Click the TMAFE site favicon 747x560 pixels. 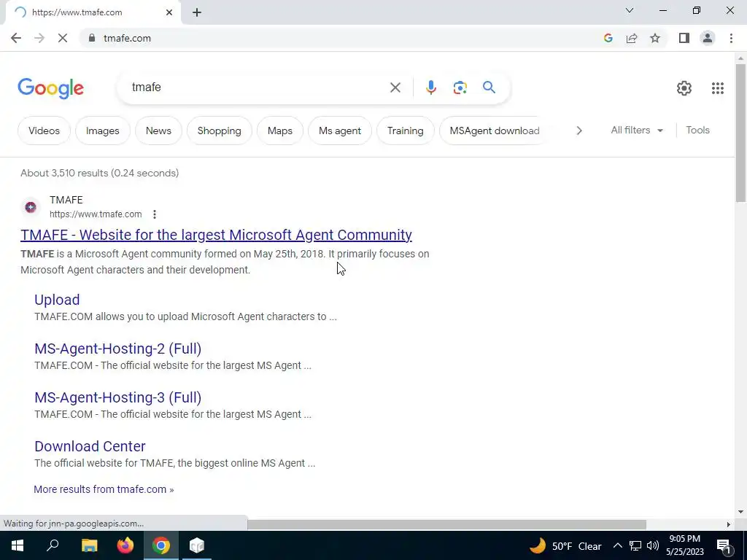pyautogui.click(x=31, y=207)
